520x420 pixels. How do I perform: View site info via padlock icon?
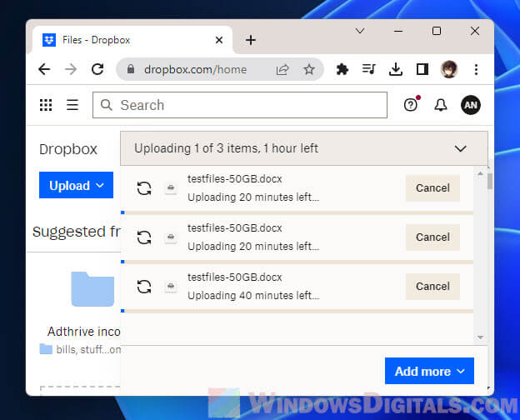pos(131,69)
